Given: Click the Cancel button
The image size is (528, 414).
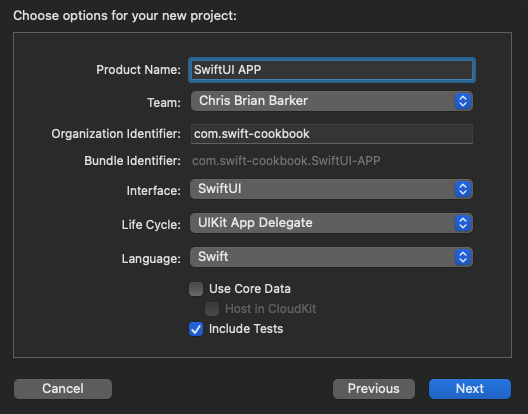Looking at the screenshot, I should 63,389.
